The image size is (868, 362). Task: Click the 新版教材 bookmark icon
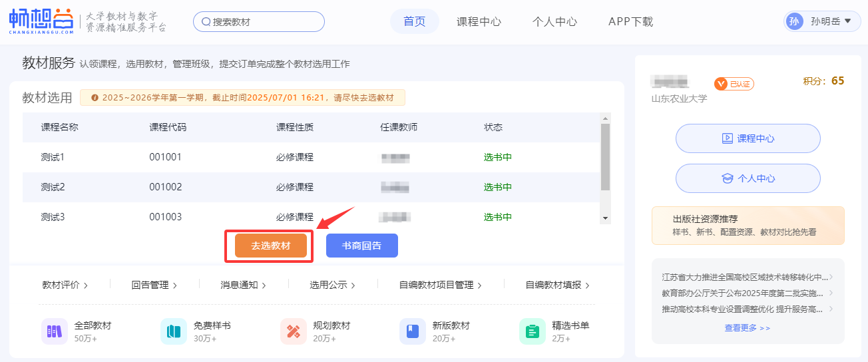point(413,331)
